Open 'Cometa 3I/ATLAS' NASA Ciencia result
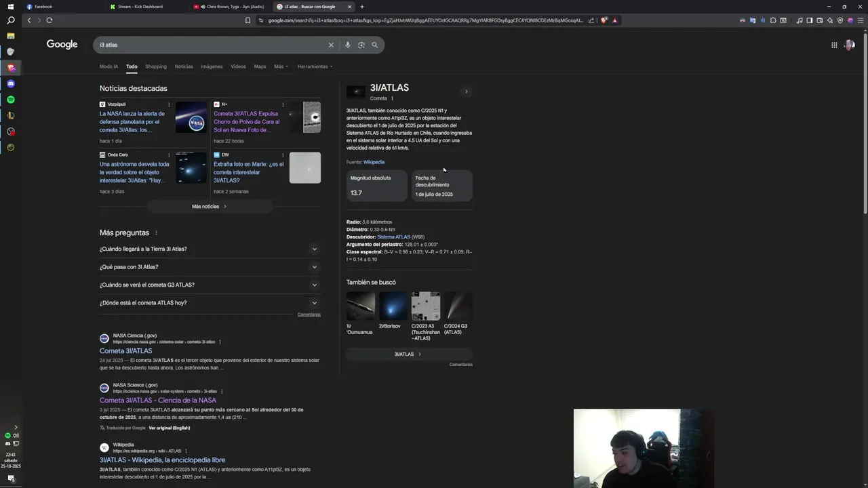 click(125, 351)
